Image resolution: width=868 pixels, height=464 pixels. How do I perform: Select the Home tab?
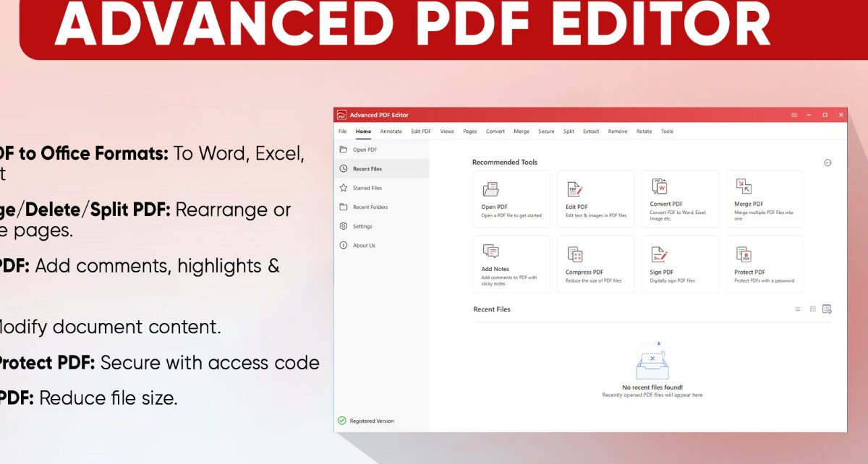coord(363,132)
